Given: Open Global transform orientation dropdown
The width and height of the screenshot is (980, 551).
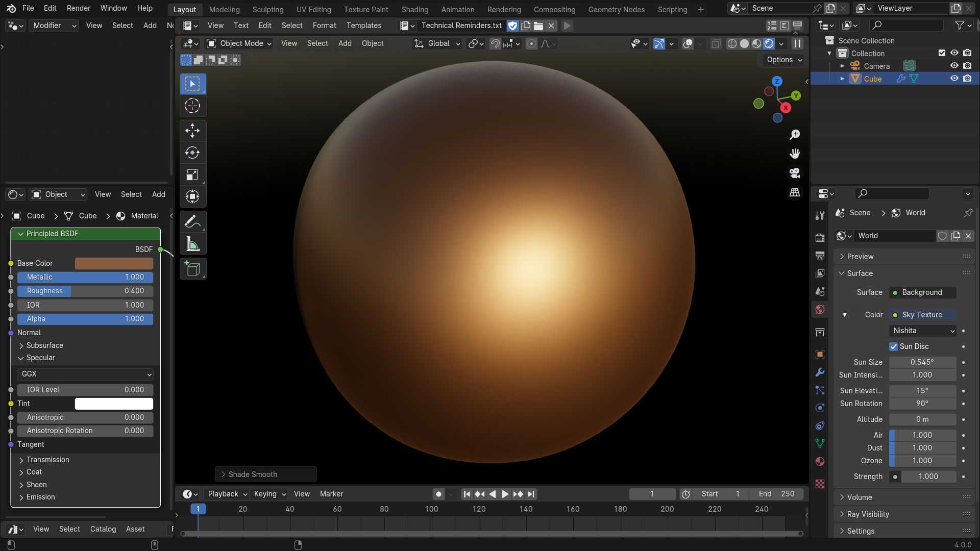Looking at the screenshot, I should click(437, 44).
